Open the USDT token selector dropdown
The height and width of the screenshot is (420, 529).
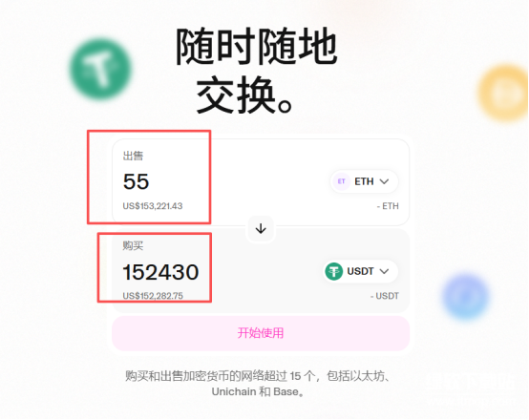pos(360,271)
